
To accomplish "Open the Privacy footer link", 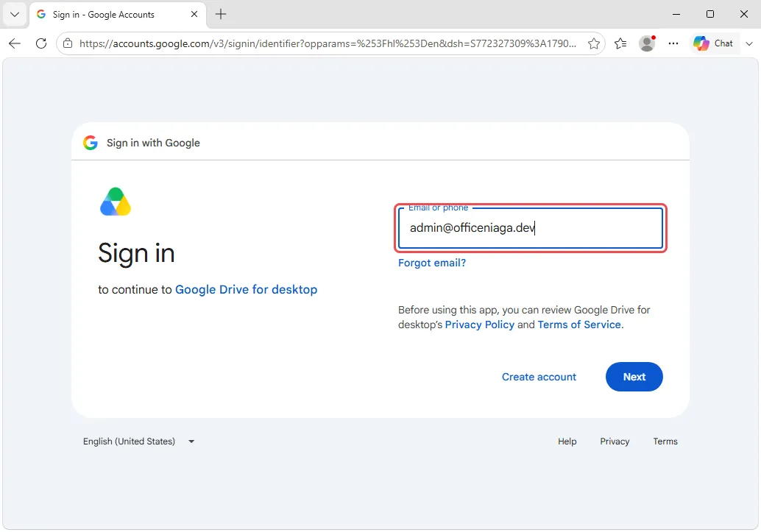I will coord(615,441).
